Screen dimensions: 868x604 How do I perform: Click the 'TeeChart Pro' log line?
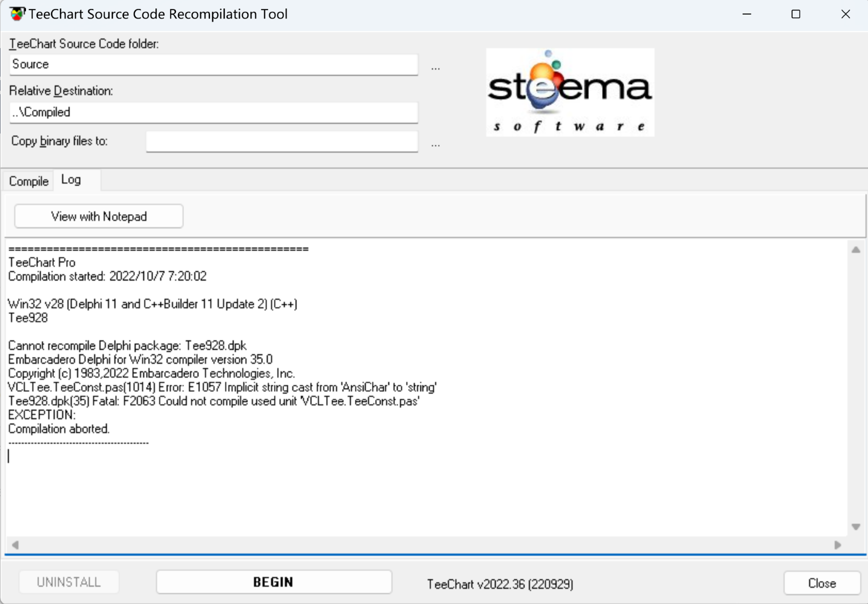pyautogui.click(x=42, y=262)
